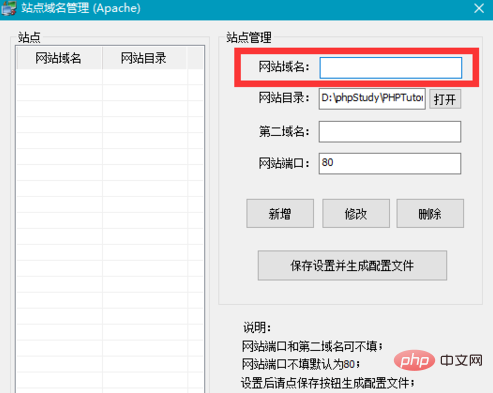Click the 说明 label
493x393 pixels.
[x=257, y=328]
